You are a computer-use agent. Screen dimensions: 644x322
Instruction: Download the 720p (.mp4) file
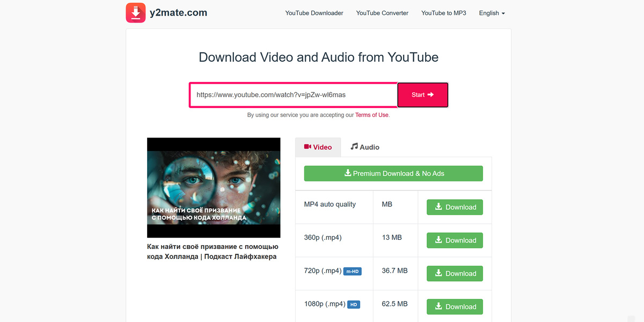point(455,274)
